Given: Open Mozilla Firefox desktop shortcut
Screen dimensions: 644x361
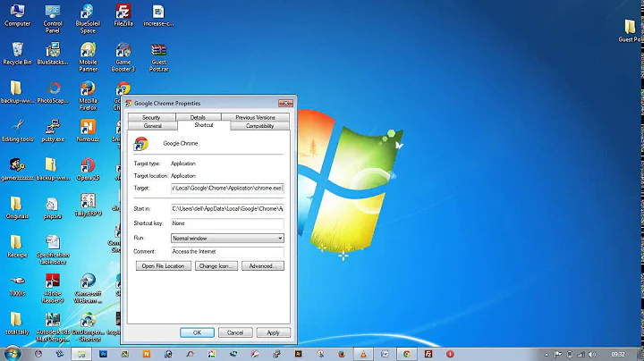Looking at the screenshot, I should [88, 90].
